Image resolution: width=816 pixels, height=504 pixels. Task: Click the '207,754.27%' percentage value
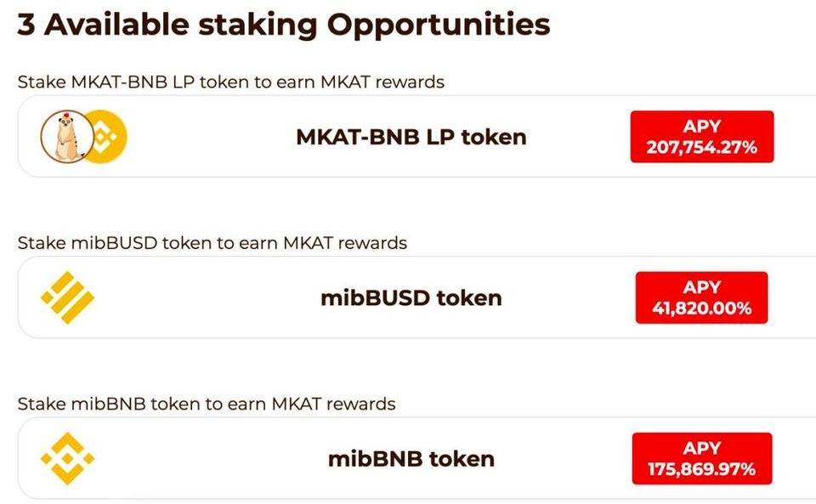[x=701, y=148]
